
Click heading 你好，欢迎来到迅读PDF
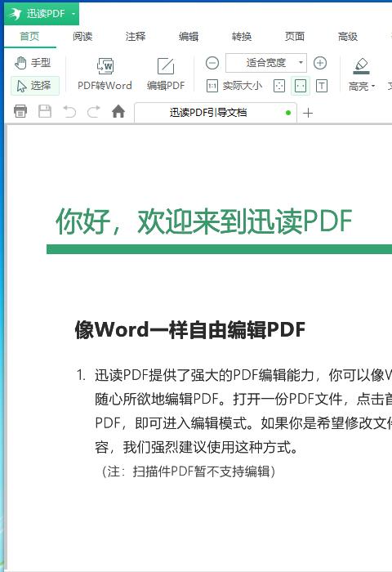(x=204, y=221)
